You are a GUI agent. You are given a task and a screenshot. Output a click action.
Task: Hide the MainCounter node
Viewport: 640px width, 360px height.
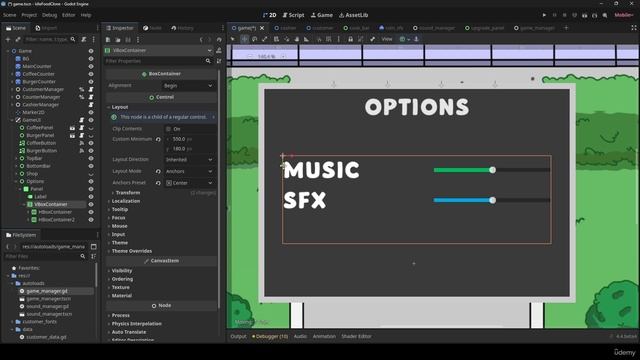(x=91, y=66)
